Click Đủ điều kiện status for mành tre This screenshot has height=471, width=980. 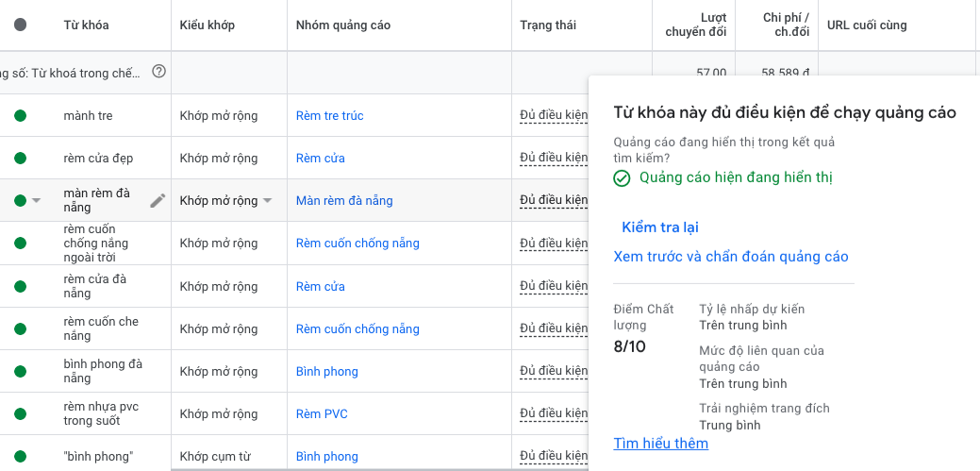(x=553, y=116)
